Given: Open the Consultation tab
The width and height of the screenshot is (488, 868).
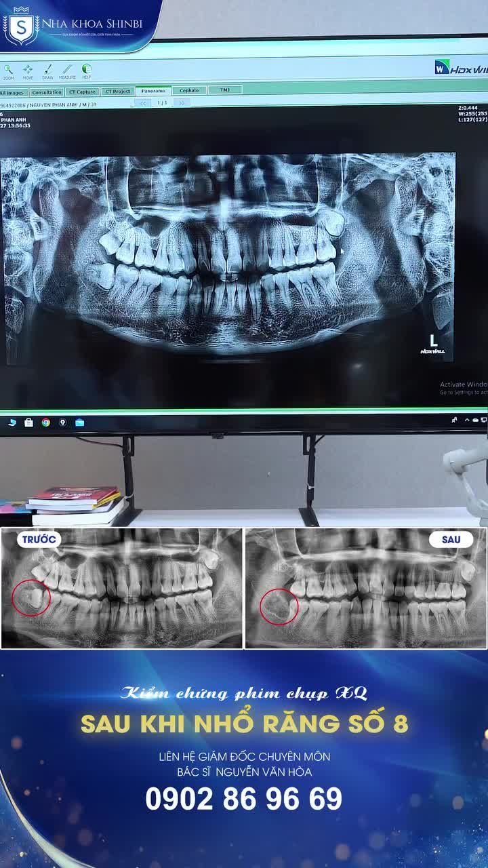Looking at the screenshot, I should point(47,92).
